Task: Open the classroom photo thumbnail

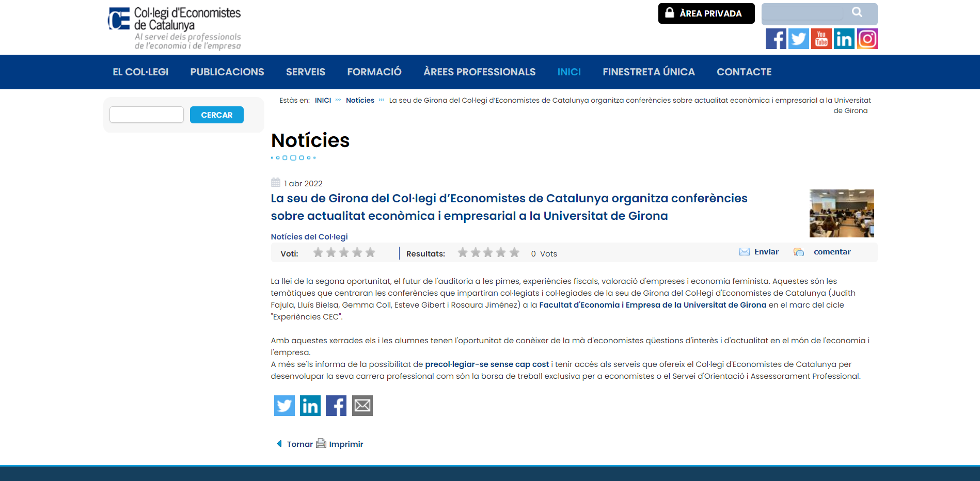Action: (x=842, y=213)
